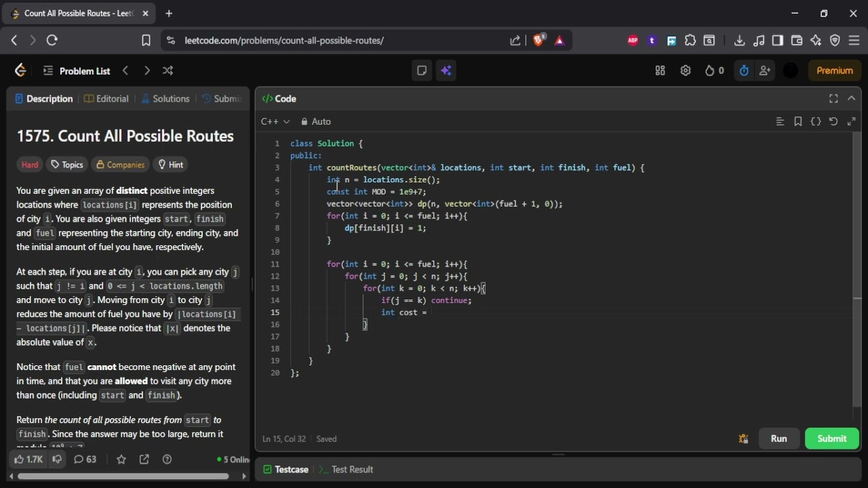
Task: Go to next problem arrow
Action: [x=146, y=70]
